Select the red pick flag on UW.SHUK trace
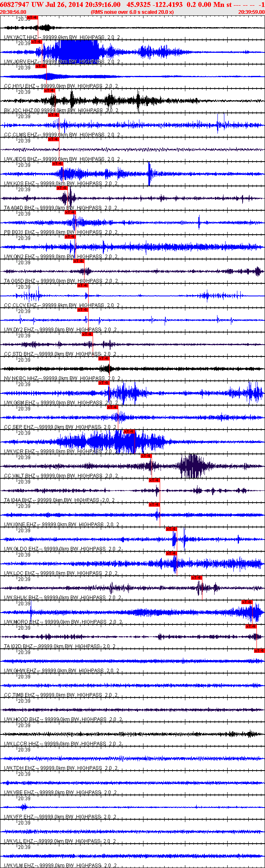The height and width of the screenshot is (868, 265). (x=197, y=578)
